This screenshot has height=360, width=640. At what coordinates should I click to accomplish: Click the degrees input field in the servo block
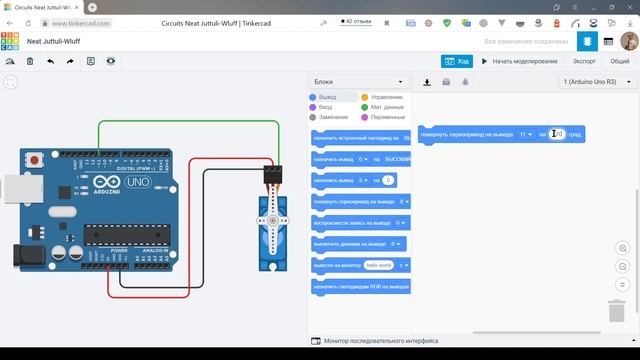pyautogui.click(x=557, y=134)
